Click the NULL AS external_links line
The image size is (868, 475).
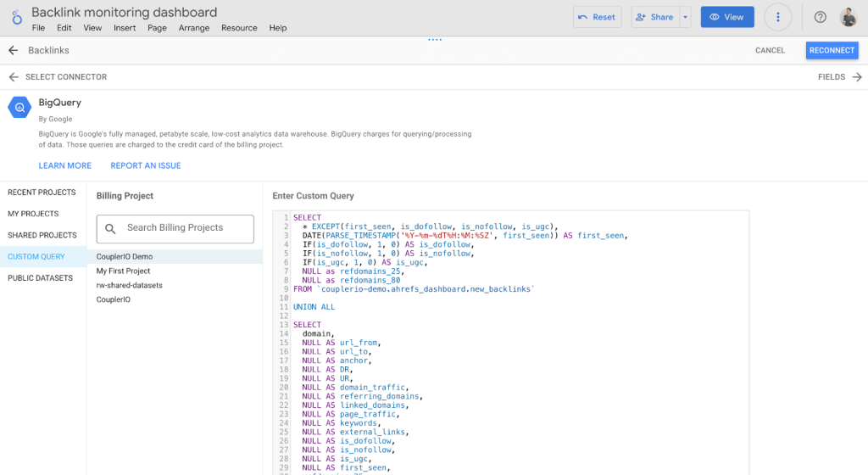point(355,432)
